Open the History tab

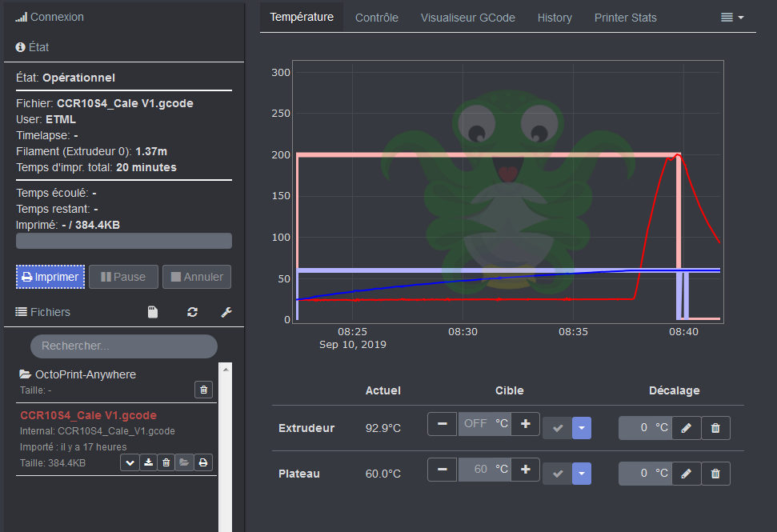555,18
